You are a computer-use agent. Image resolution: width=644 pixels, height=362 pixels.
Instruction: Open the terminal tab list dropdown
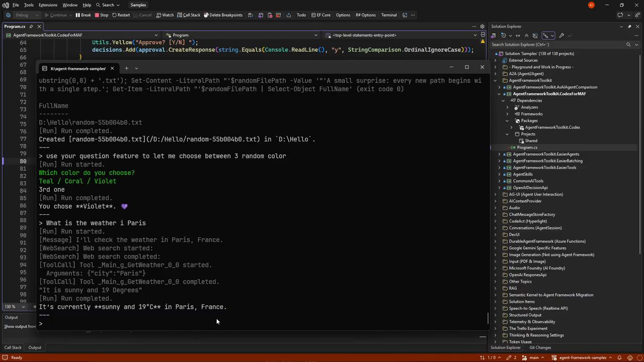click(136, 68)
